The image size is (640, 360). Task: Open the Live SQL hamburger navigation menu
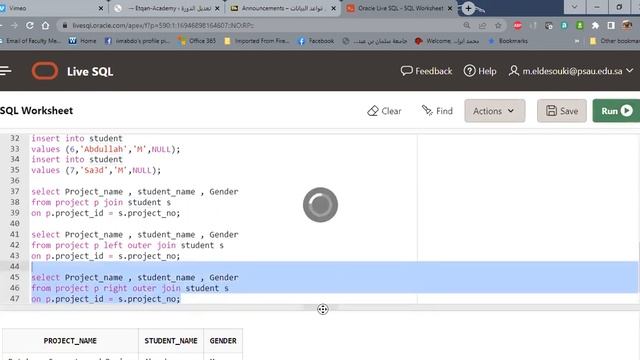coord(5,71)
